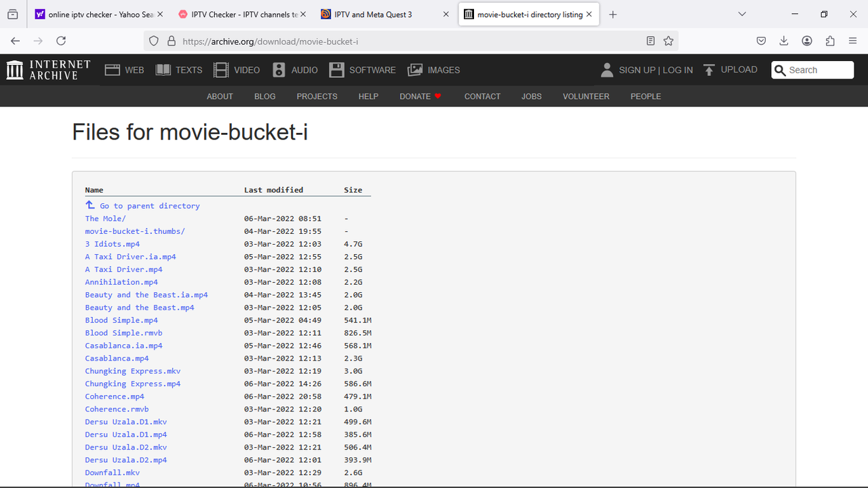Open Casablanca.mp4 file link
The image size is (868, 488).
(x=117, y=358)
